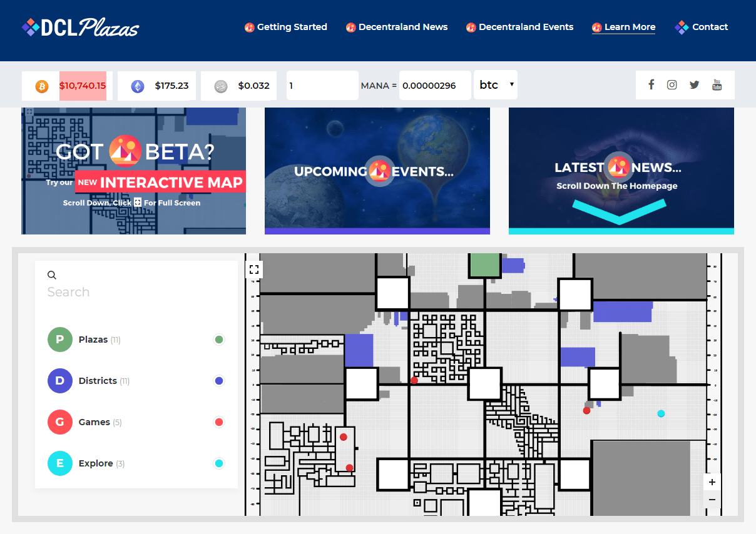Image resolution: width=756 pixels, height=534 pixels.
Task: Click the red Games G icon
Action: 60,422
